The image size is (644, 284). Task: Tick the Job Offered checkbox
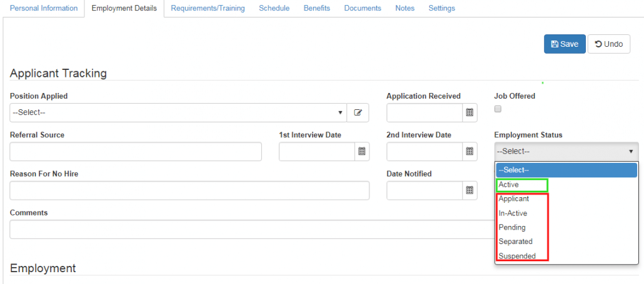pos(498,109)
